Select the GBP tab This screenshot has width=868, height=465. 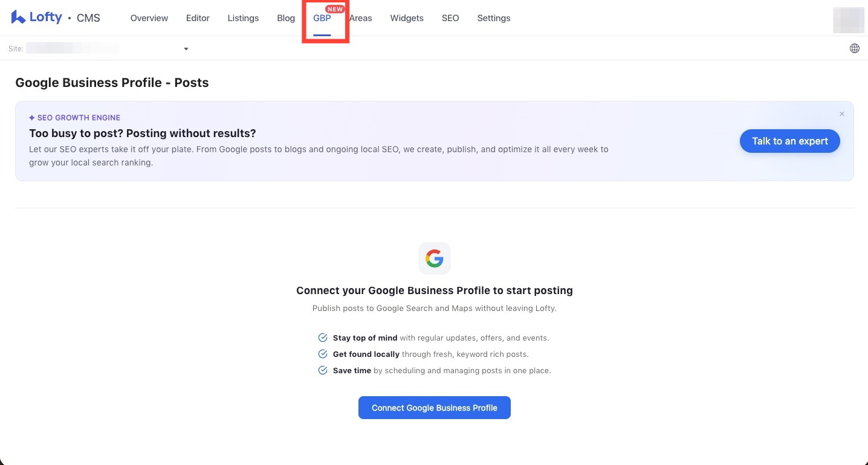(x=322, y=18)
